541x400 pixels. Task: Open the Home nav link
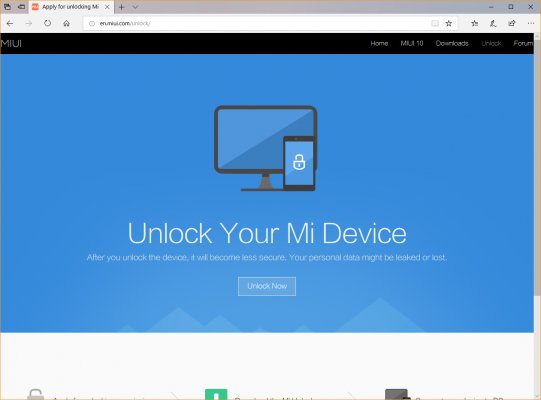coord(379,43)
